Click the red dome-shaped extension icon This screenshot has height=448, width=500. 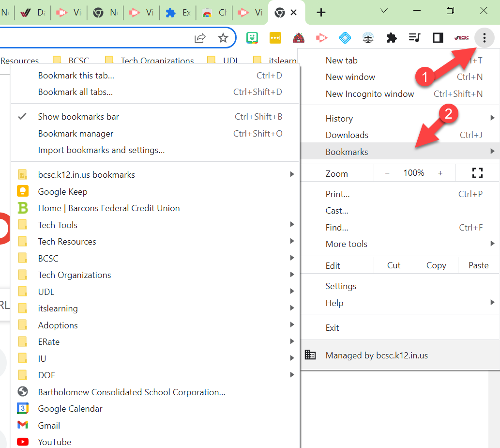(299, 38)
